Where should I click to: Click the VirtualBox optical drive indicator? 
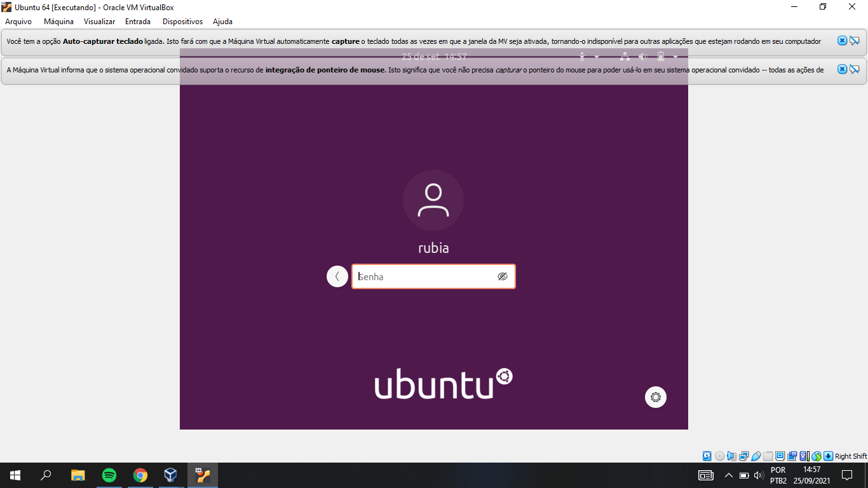[x=719, y=456]
